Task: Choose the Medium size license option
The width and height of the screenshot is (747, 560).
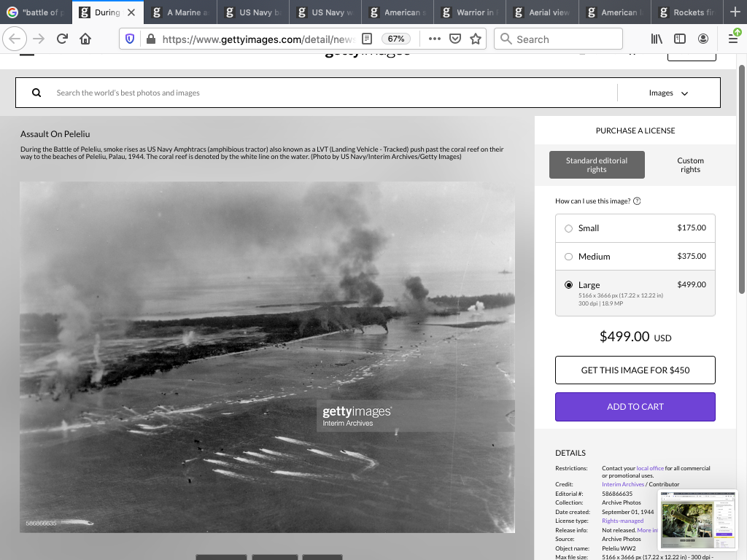Action: pyautogui.click(x=569, y=257)
